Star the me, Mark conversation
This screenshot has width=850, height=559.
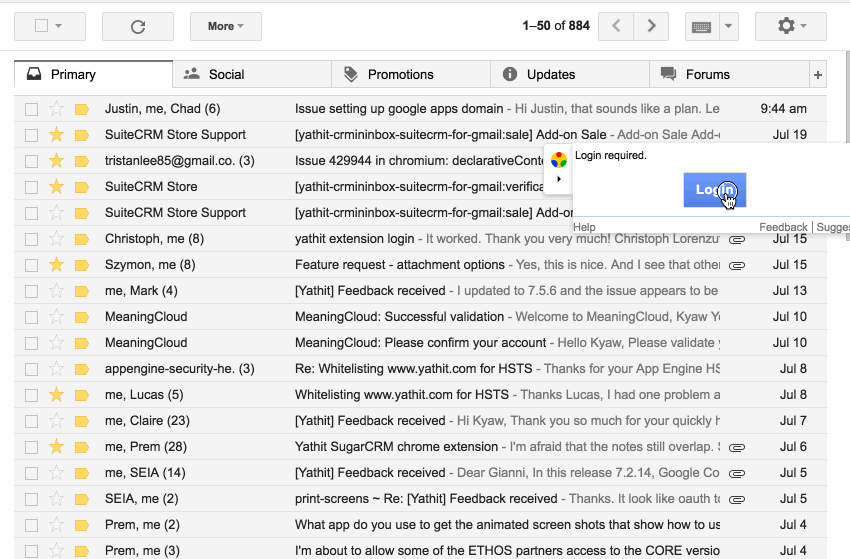(56, 291)
